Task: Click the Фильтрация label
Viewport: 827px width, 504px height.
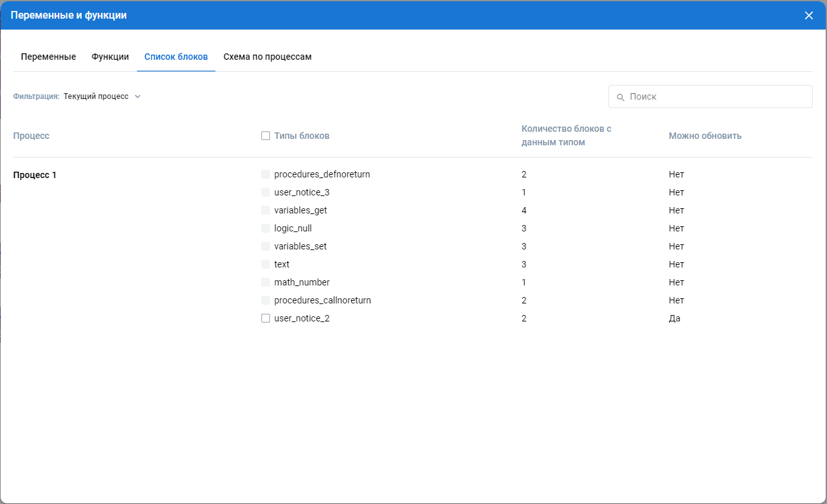Action: (x=37, y=96)
